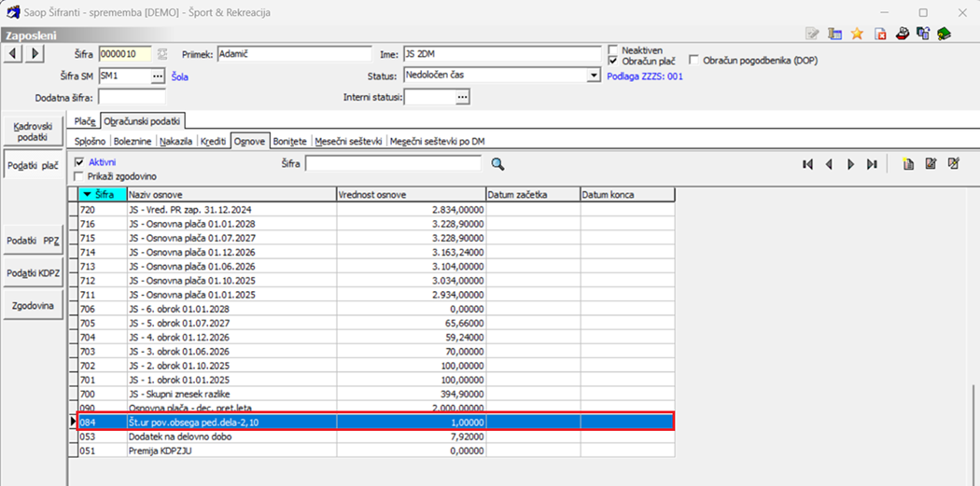Enable the Neaktiven checkbox
The image size is (980, 486).
pos(613,49)
